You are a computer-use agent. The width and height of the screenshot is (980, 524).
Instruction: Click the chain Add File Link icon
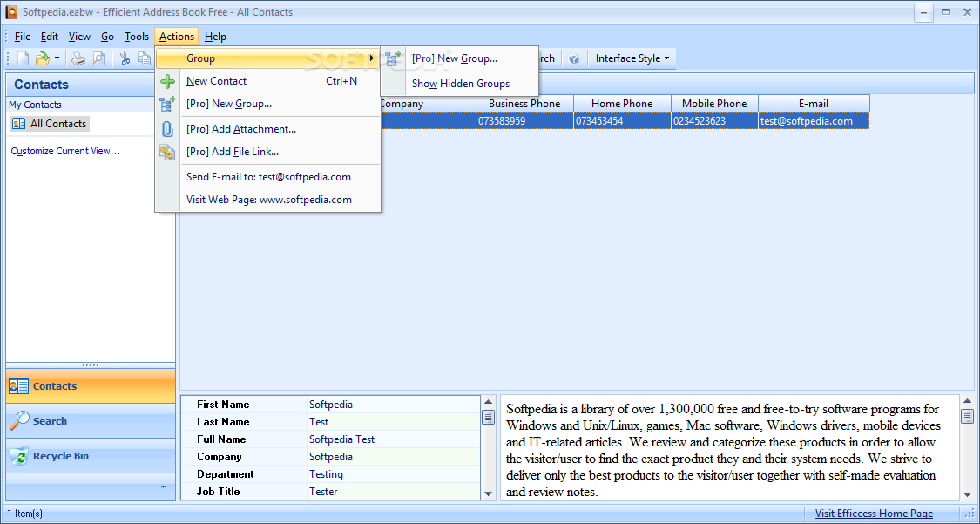167,152
